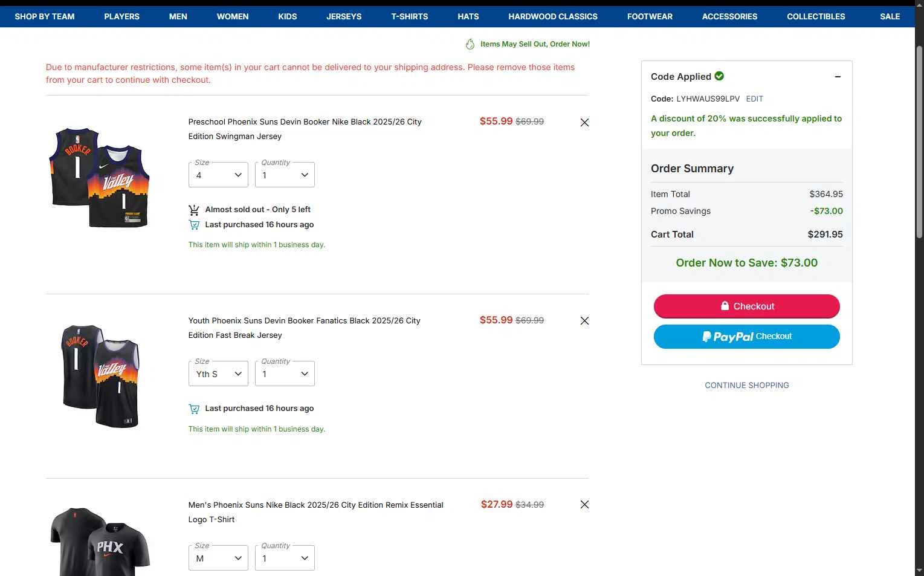Open the Men menu
The width and height of the screenshot is (924, 576).
point(178,16)
